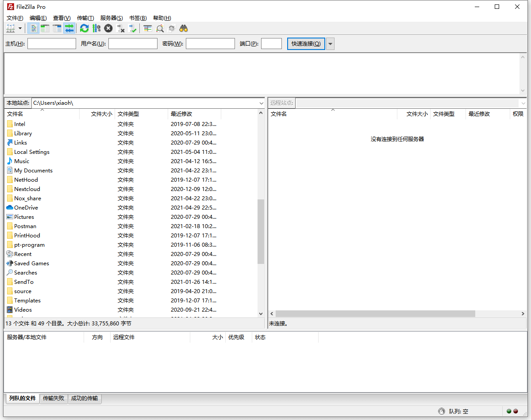
Task: Reconnect to the last used server
Action: [133, 28]
